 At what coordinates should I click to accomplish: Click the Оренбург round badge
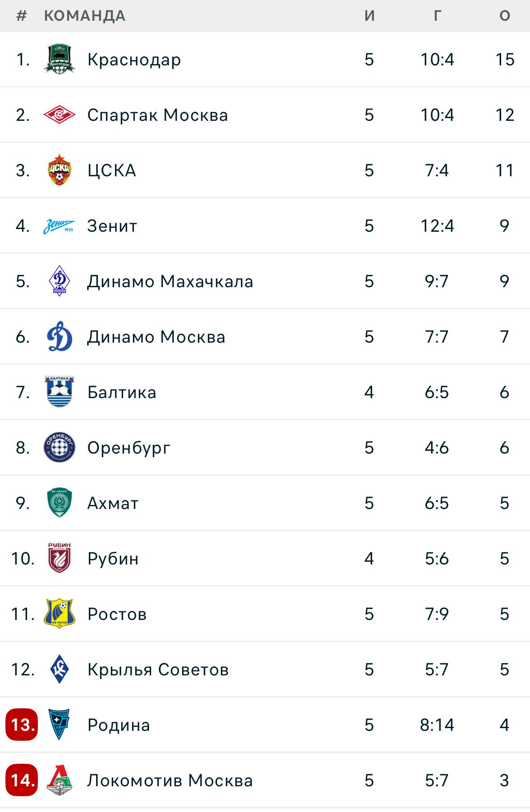[x=59, y=447]
